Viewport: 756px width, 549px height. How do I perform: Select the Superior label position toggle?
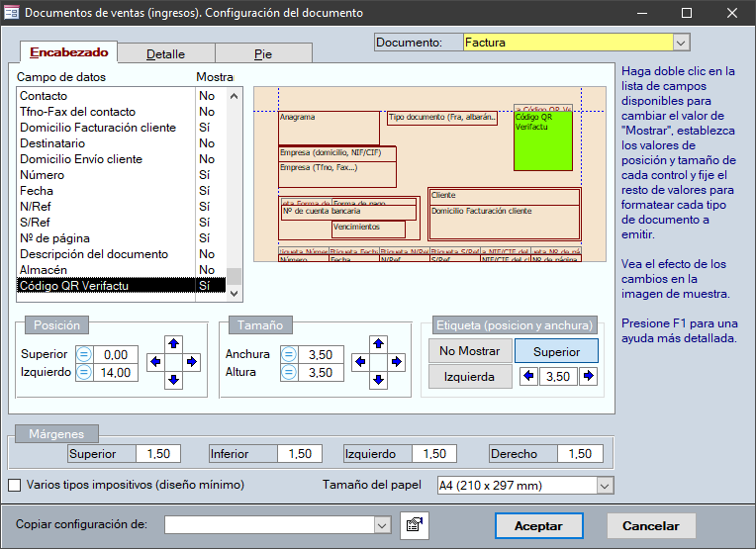click(557, 351)
